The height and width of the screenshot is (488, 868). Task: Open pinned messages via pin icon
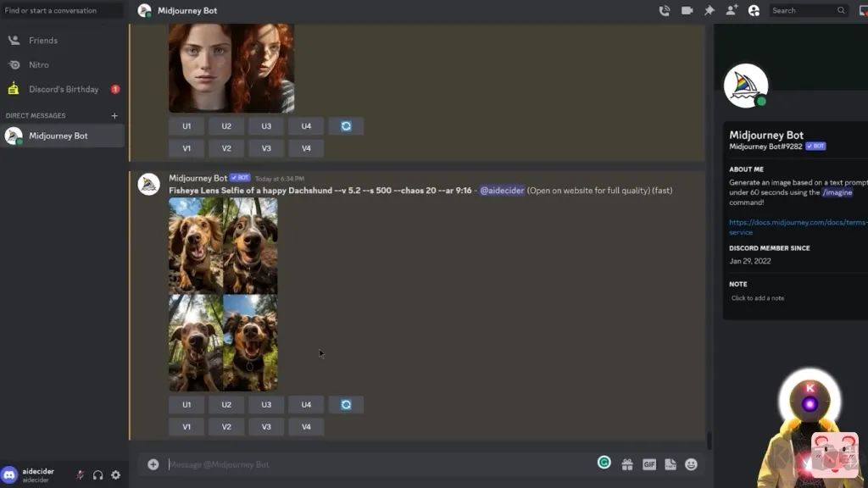[709, 11]
